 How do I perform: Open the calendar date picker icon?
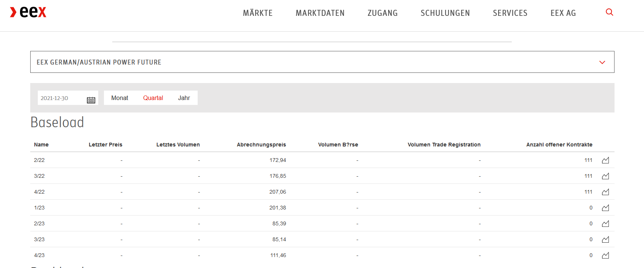91,100
